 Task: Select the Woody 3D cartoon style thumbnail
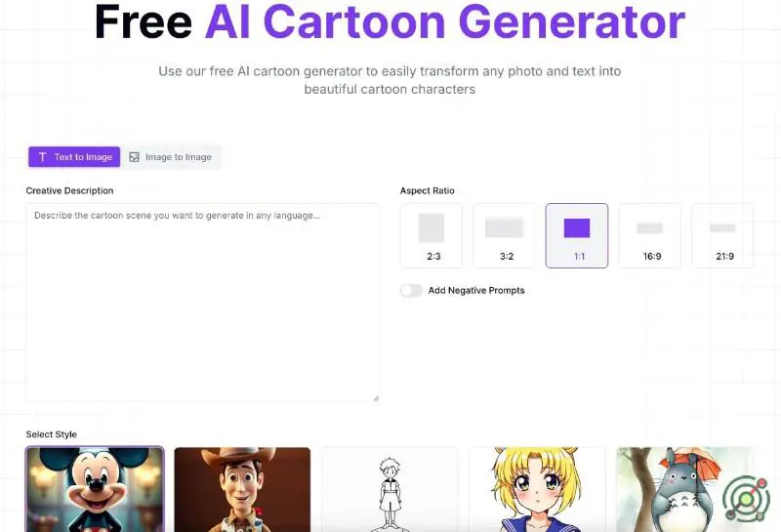click(x=242, y=489)
